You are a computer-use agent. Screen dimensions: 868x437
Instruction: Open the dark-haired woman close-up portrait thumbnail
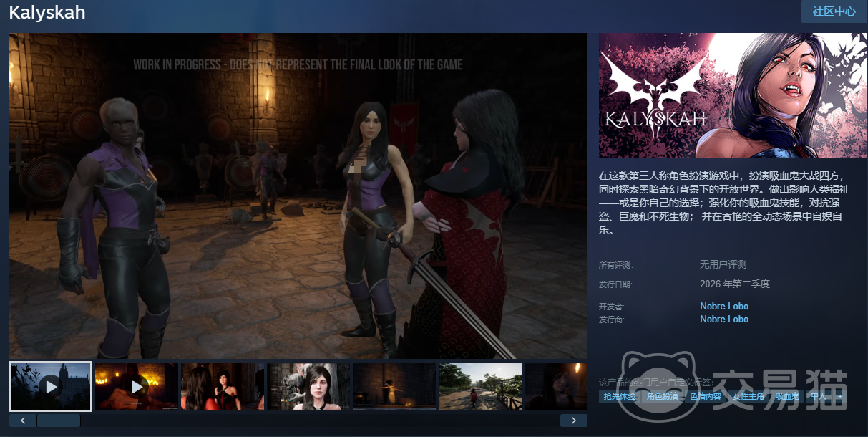pos(308,386)
